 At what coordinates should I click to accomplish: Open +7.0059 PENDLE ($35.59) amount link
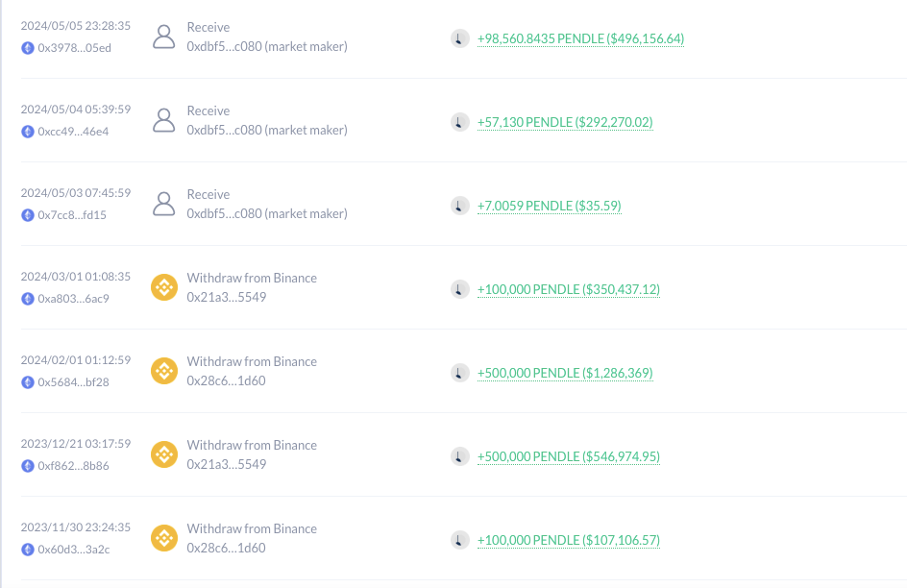tap(550, 206)
